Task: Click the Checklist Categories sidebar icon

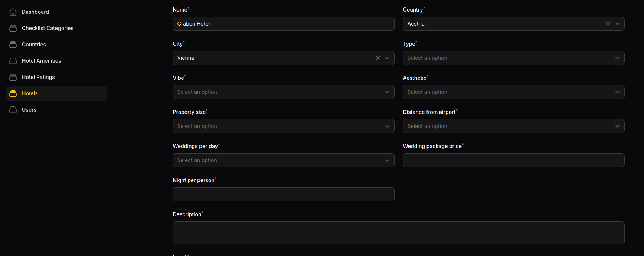Action: click(x=13, y=28)
